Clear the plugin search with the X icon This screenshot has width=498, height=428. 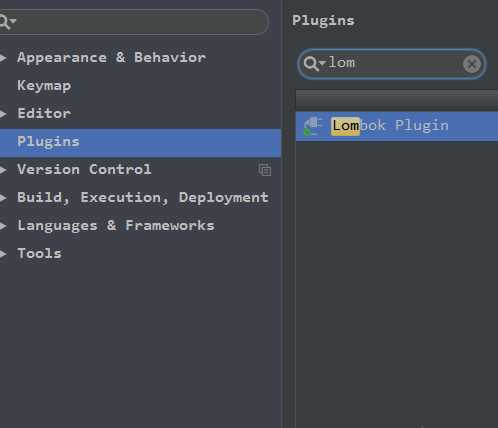pos(472,64)
